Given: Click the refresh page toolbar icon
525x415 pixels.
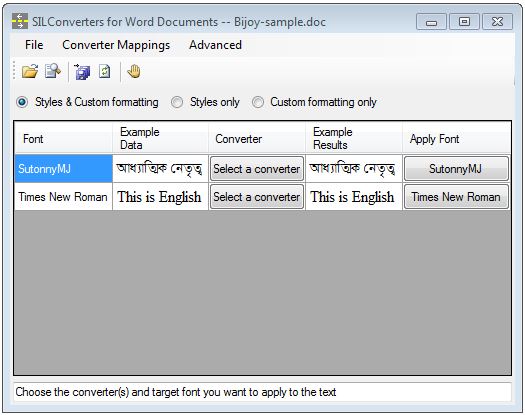Looking at the screenshot, I should [x=105, y=71].
